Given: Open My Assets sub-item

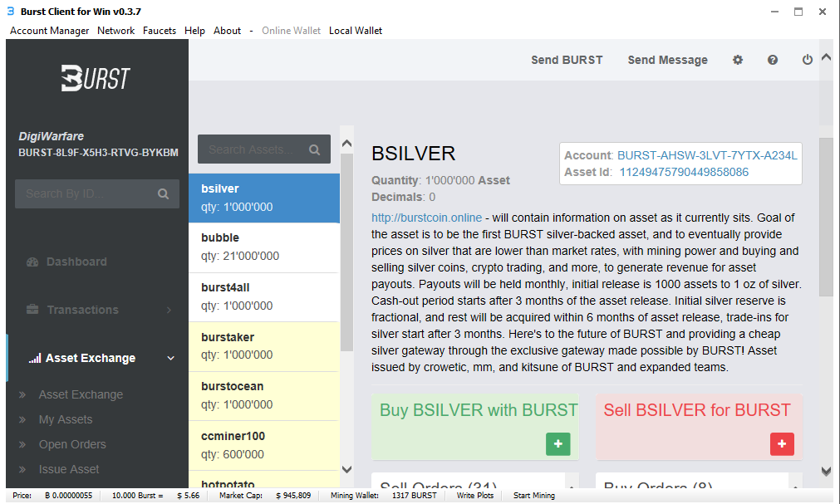Looking at the screenshot, I should pos(66,419).
